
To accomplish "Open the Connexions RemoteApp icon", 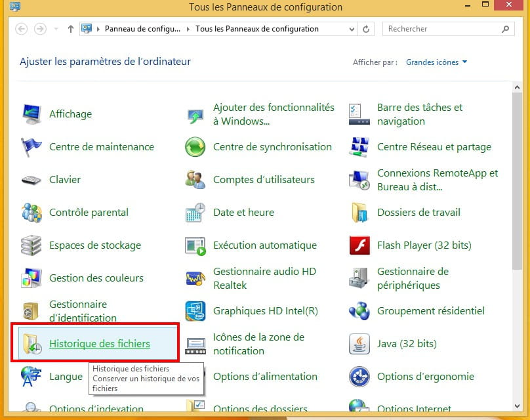I will click(x=359, y=180).
